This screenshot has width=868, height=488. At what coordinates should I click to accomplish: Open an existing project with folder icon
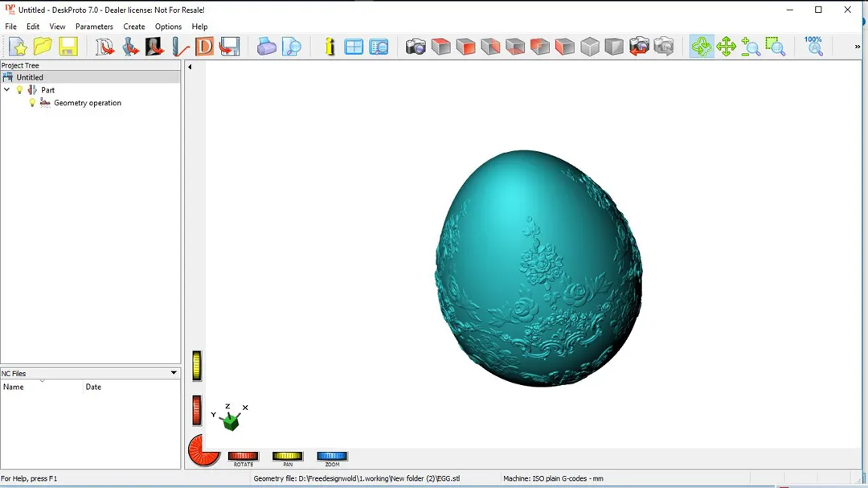click(x=43, y=47)
